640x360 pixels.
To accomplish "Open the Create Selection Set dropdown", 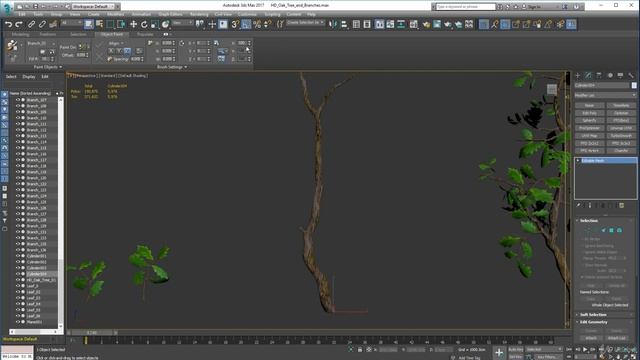I will pyautogui.click(x=305, y=23).
